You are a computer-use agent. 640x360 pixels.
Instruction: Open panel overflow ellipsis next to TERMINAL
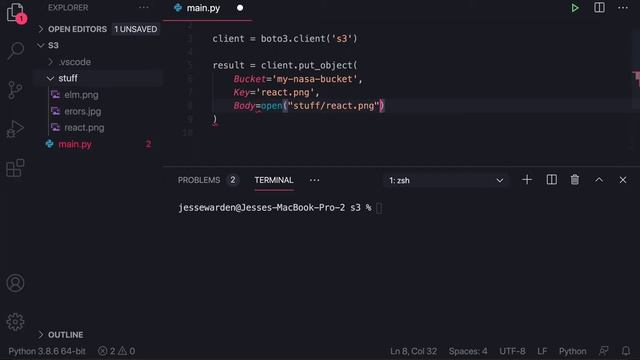314,180
